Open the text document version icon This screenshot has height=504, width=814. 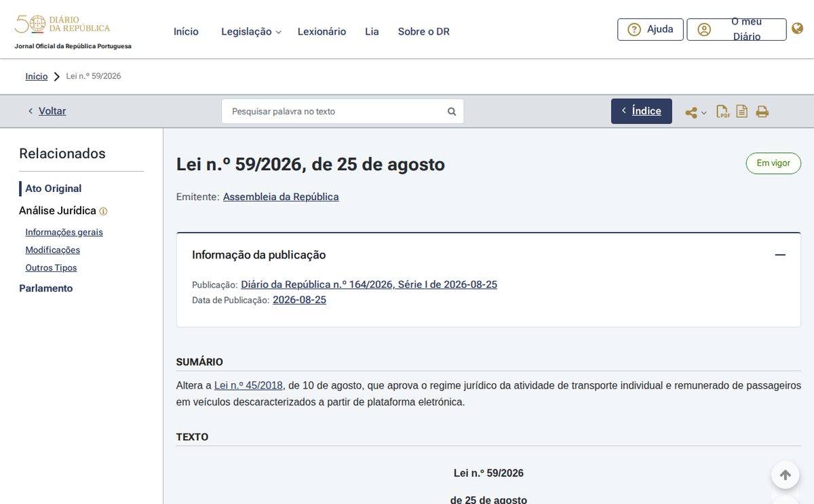(x=742, y=112)
